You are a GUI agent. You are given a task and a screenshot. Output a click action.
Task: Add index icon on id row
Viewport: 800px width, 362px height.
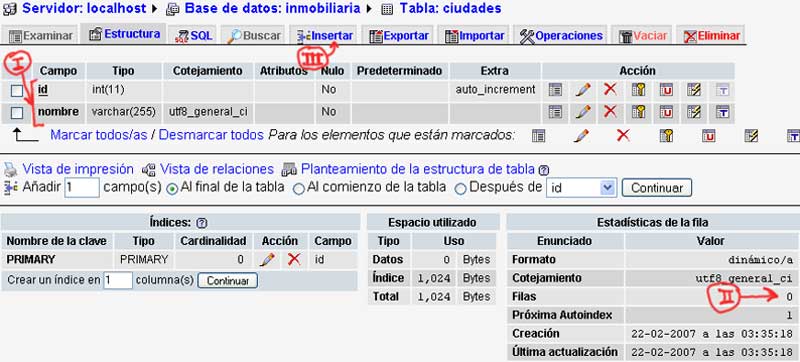[x=694, y=90]
